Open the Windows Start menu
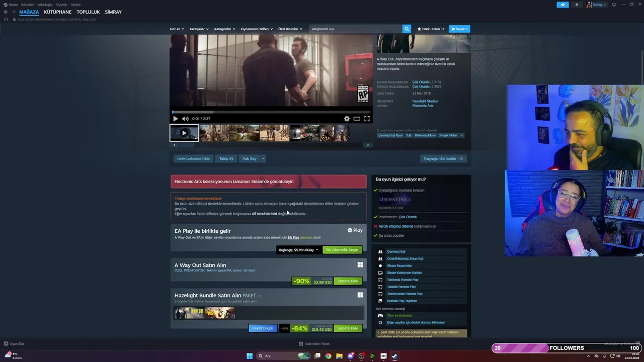 coord(250,356)
